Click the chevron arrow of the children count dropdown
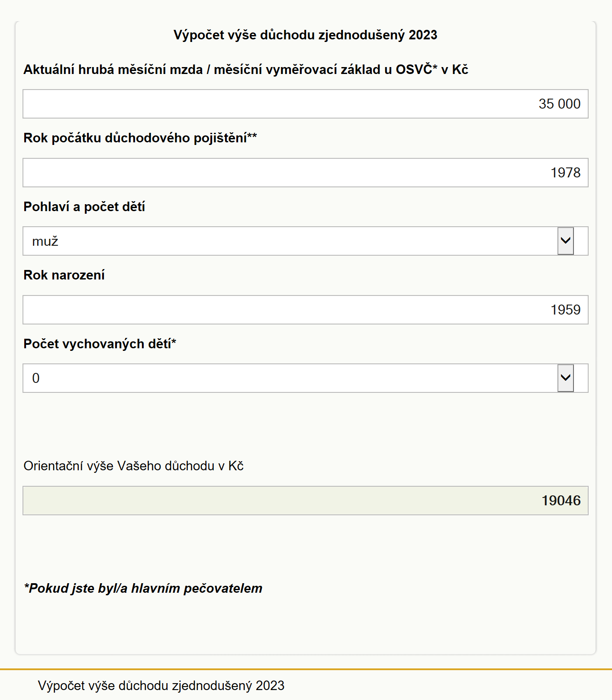Image resolution: width=612 pixels, height=700 pixels. (x=565, y=378)
